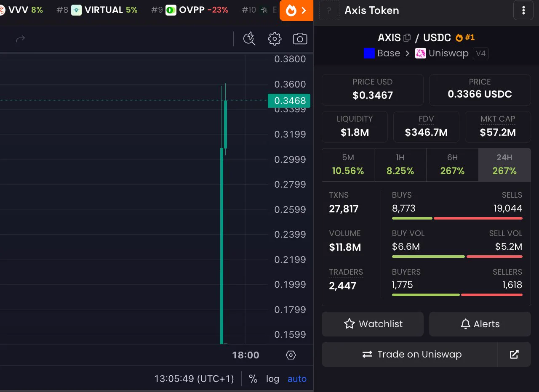Click the fire #1 trending rank badge
The image size is (539, 392).
pos(465,37)
